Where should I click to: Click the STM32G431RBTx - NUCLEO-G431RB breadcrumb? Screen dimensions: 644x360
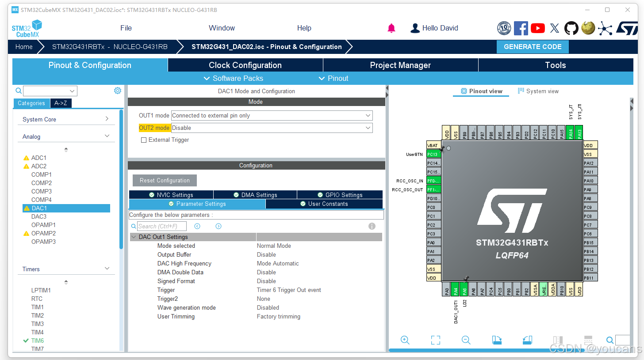pos(110,47)
